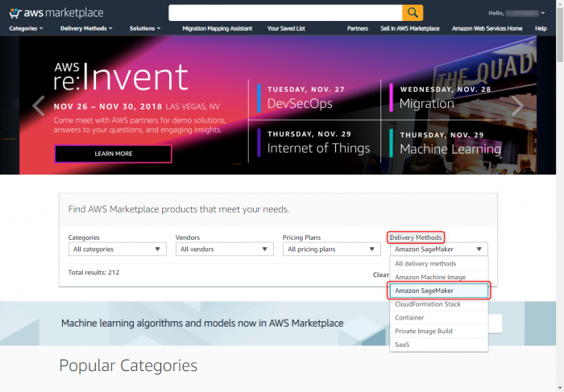Expand the Solutions navigation menu
The image size is (564, 392).
coord(145,28)
